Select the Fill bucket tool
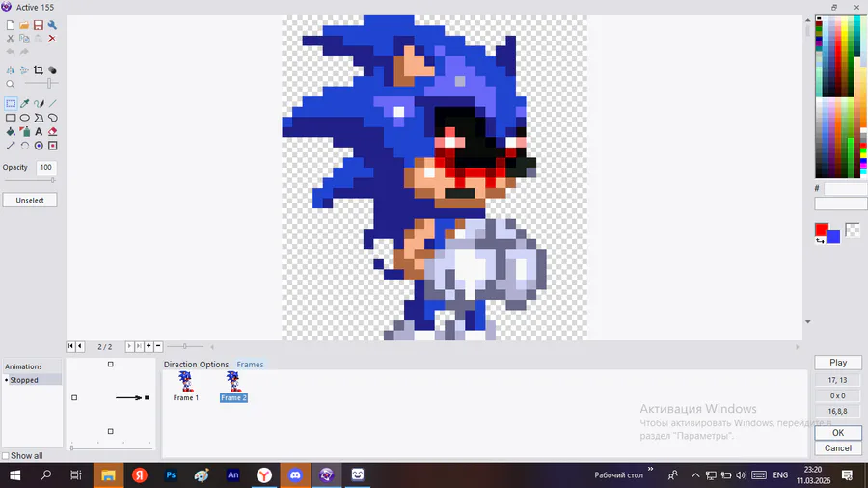The height and width of the screenshot is (488, 868). click(x=11, y=132)
